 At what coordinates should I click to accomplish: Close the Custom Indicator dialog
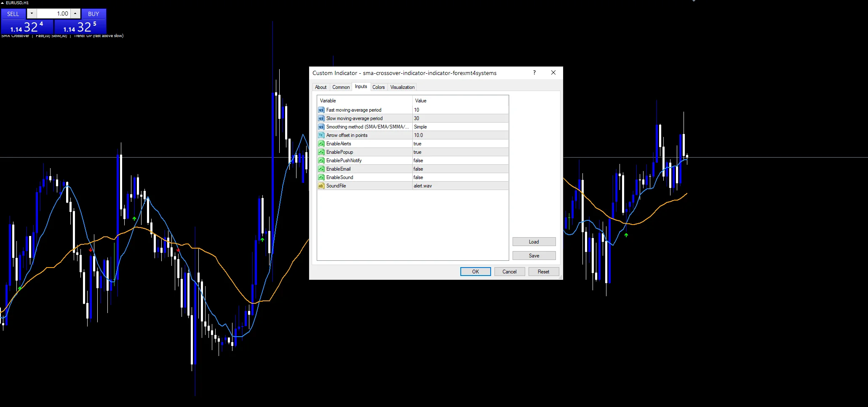(553, 73)
